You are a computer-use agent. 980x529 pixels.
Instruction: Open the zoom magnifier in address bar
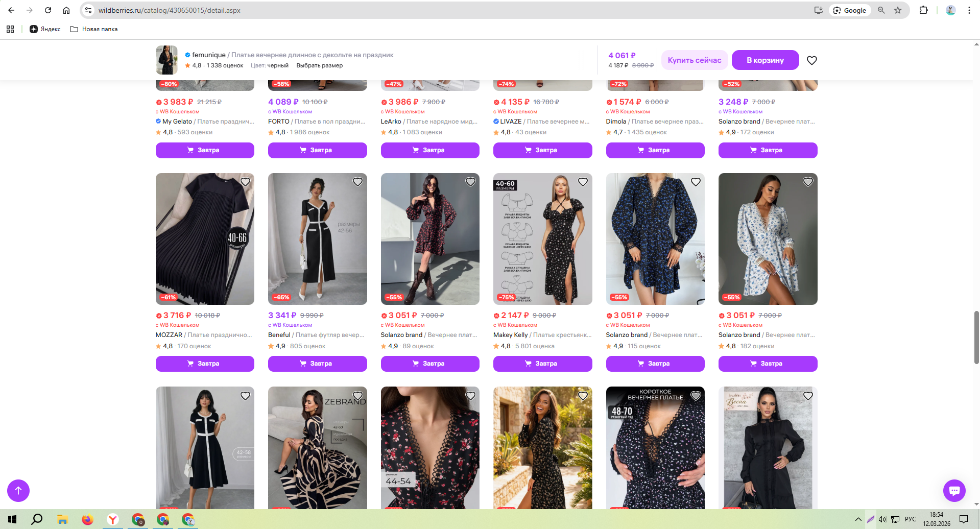click(881, 10)
